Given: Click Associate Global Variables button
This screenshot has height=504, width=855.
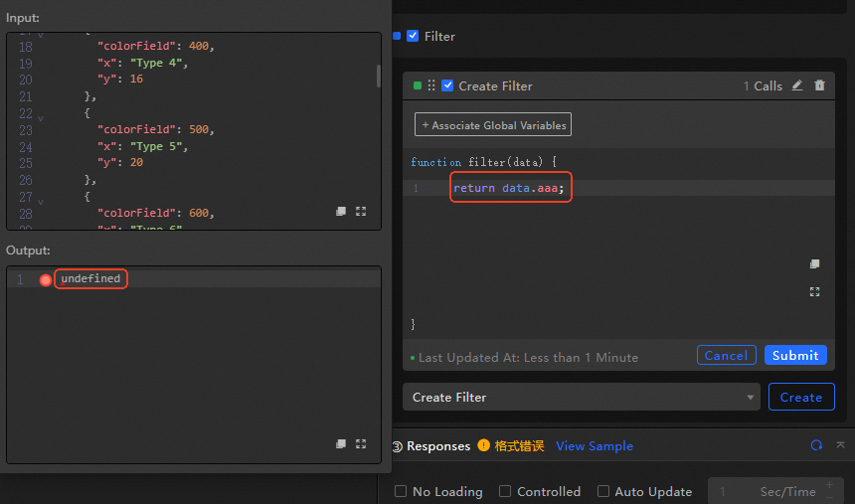Looking at the screenshot, I should tap(493, 124).
